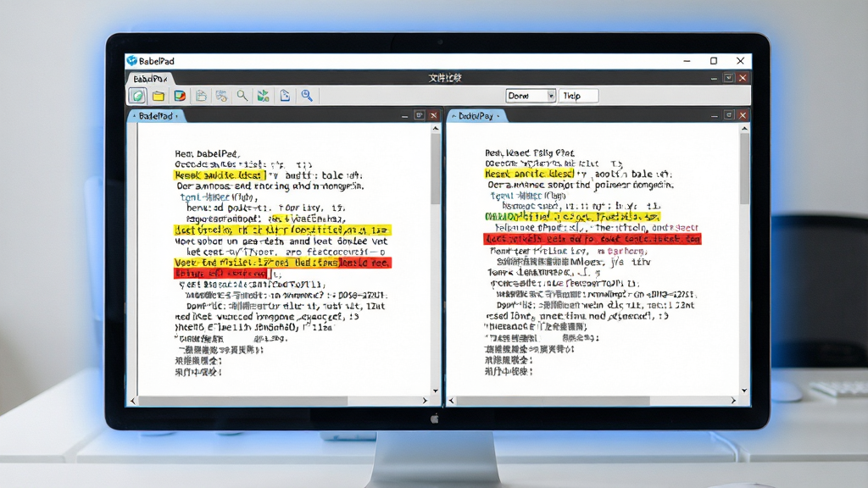The image size is (868, 488).
Task: Close the right 'Drdb/Pay' pane
Action: pyautogui.click(x=743, y=115)
